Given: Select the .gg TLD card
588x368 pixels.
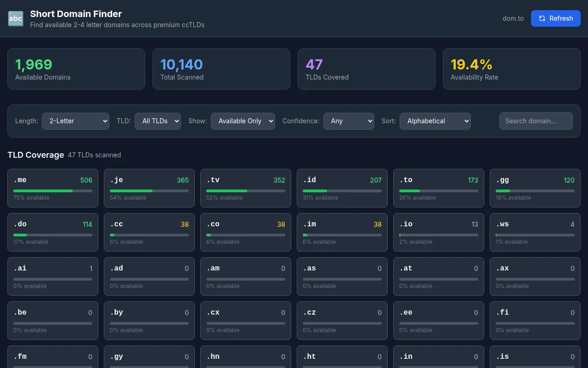Looking at the screenshot, I should (535, 188).
